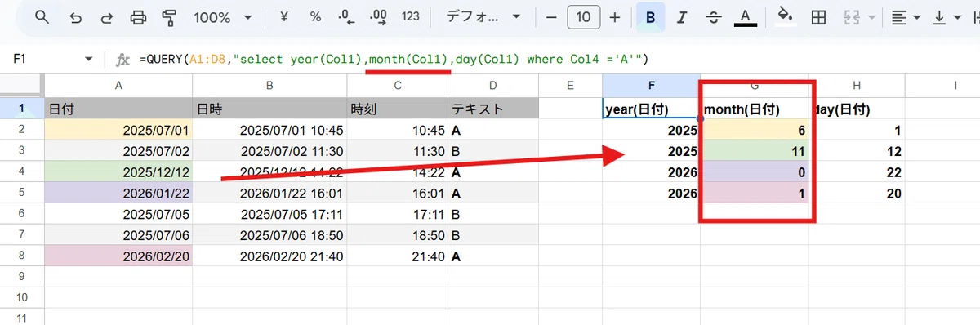Redo the last action
The width and height of the screenshot is (980, 325).
coord(107,17)
